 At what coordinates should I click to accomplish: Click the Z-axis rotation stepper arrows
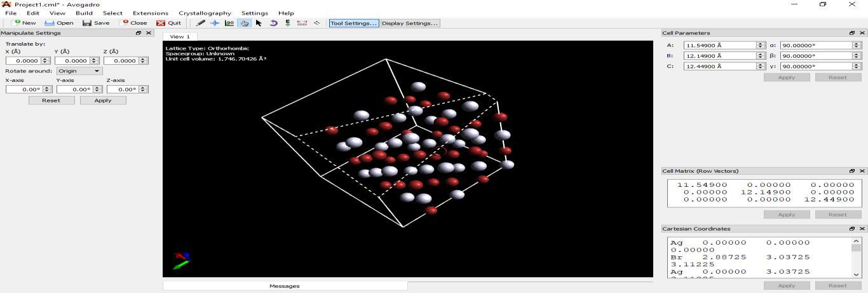click(144, 90)
